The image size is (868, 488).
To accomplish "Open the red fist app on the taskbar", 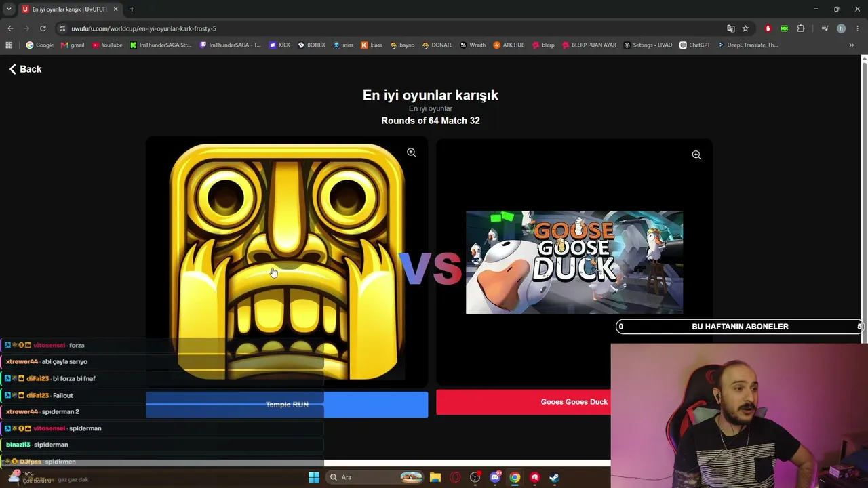I will pos(535,477).
